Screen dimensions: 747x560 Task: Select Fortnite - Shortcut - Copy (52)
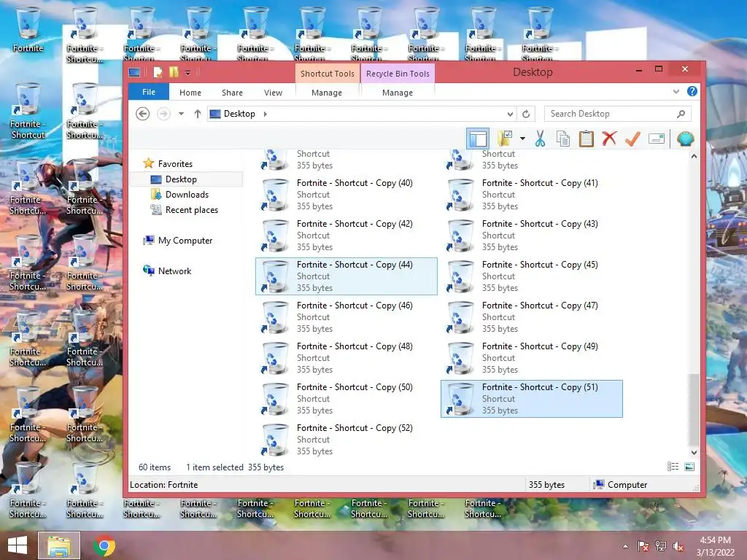[347, 440]
